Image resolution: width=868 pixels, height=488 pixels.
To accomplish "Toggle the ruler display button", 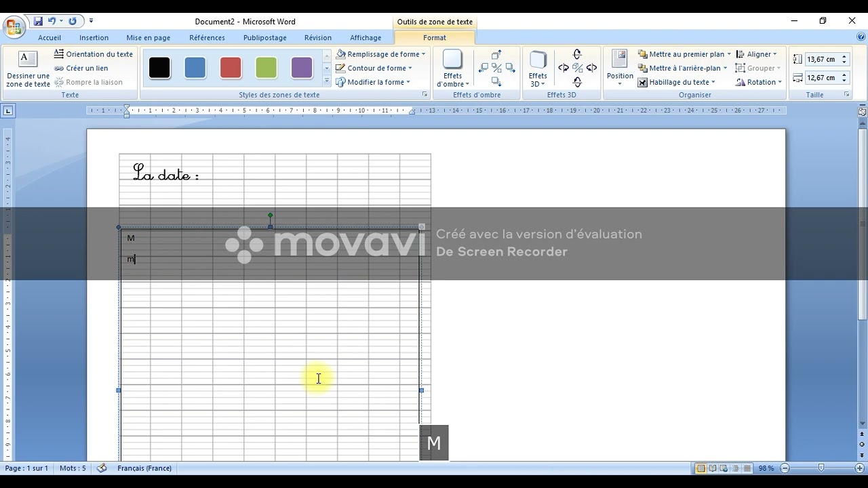I will 863,110.
